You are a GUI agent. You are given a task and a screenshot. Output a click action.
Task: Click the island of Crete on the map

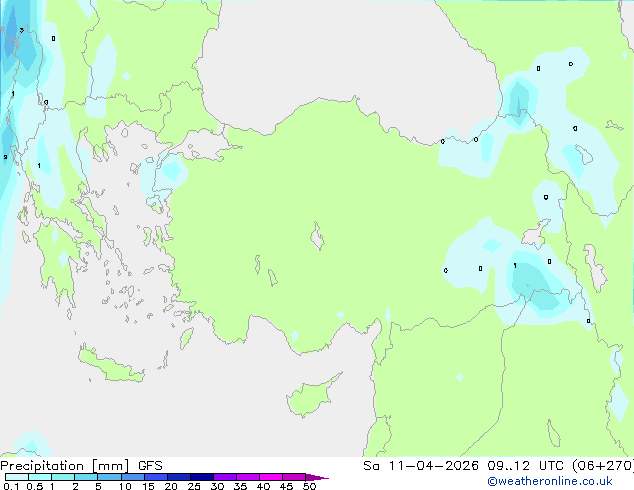point(111,365)
